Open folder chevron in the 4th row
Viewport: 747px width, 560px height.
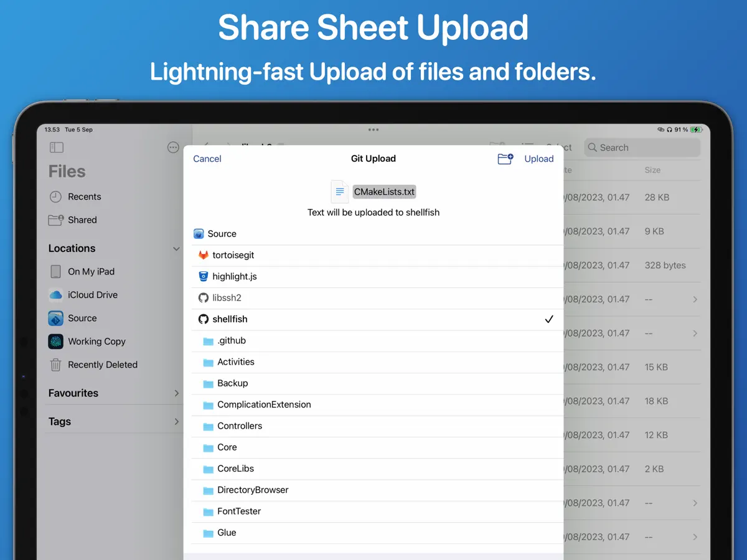[695, 299]
